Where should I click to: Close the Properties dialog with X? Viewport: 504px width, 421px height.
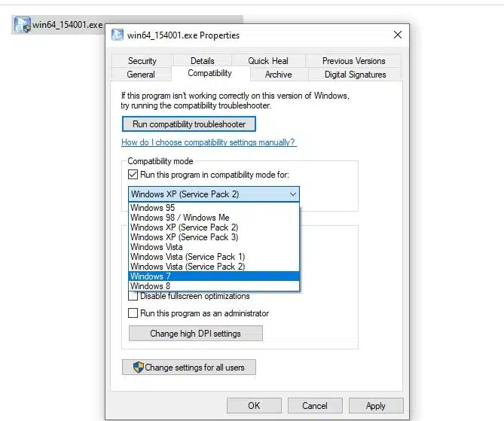click(x=398, y=35)
